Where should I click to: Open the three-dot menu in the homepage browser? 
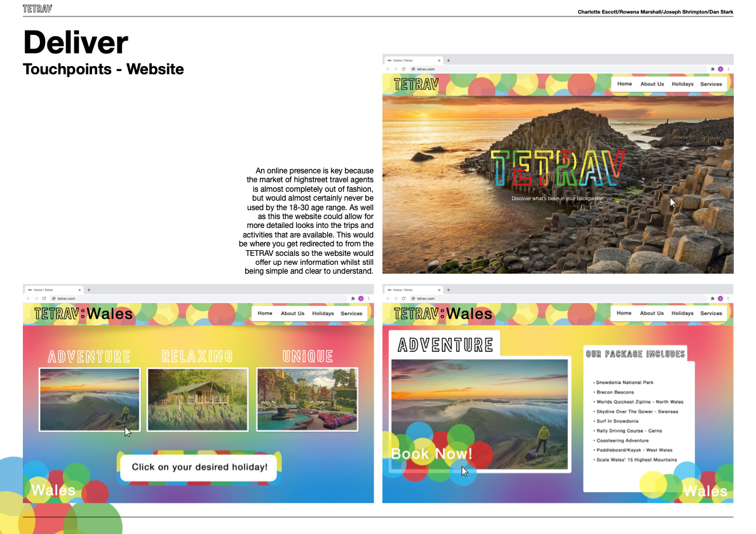point(728,69)
